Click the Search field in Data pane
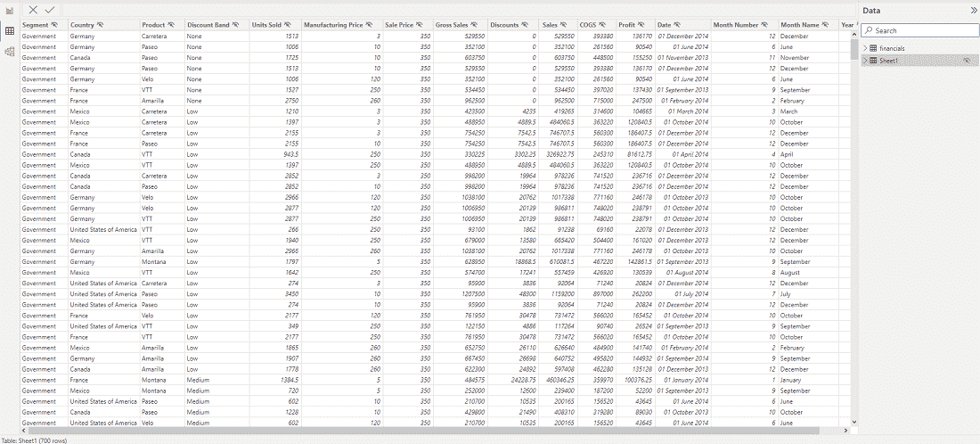The height and width of the screenshot is (444, 980). tap(920, 30)
